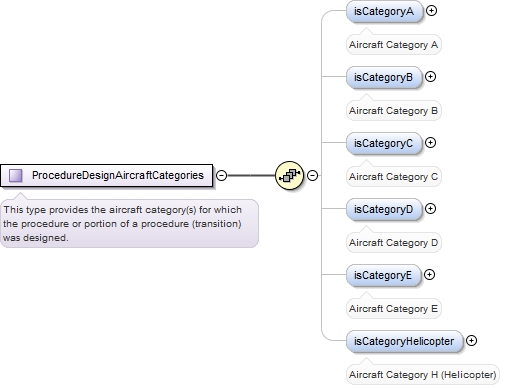
Task: Click the 'Aircraft Category C' annotation
Action: pyautogui.click(x=394, y=177)
